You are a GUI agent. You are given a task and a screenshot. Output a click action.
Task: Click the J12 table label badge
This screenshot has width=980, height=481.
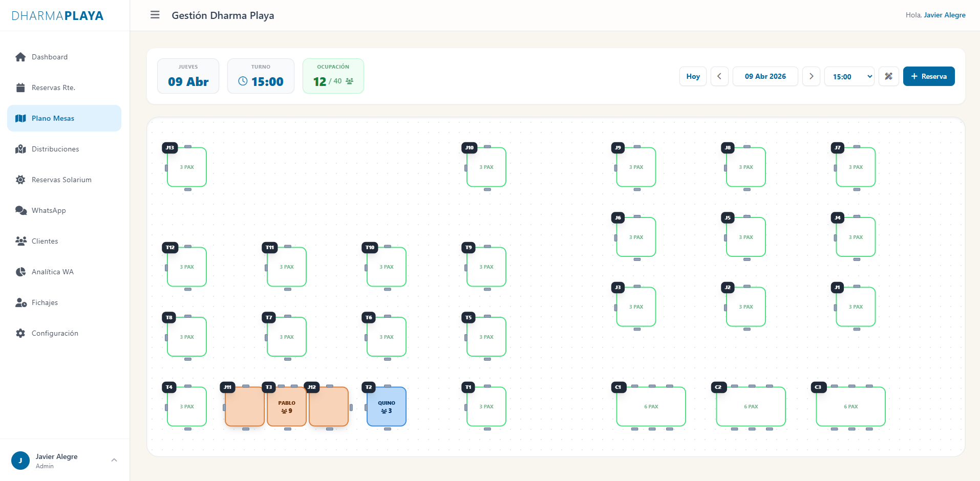tap(312, 387)
